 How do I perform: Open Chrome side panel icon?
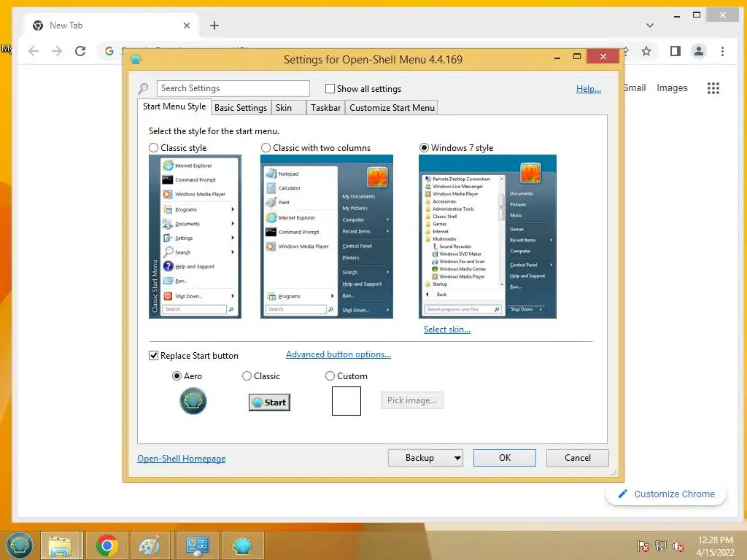click(675, 51)
